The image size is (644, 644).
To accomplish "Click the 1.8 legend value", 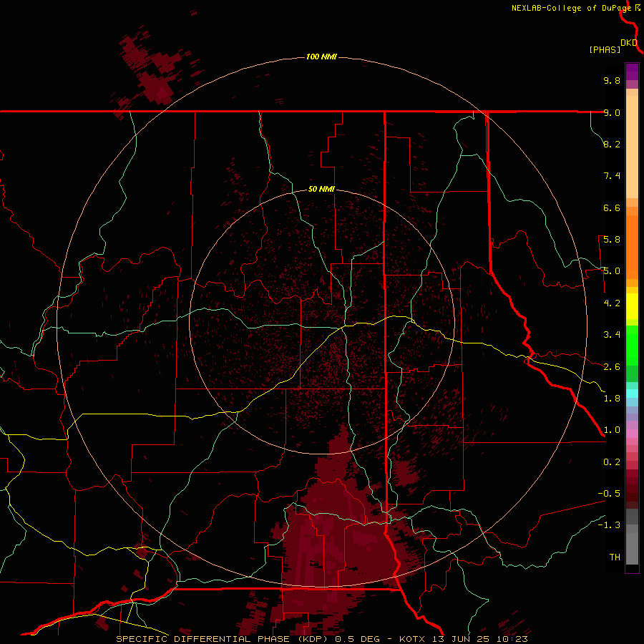I will 612,399.
